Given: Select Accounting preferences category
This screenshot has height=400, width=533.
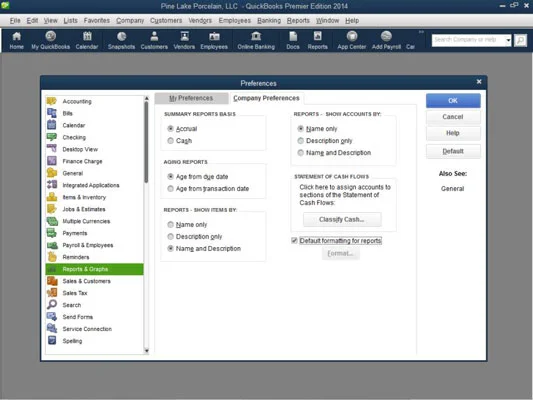Looking at the screenshot, I should 94,101.
